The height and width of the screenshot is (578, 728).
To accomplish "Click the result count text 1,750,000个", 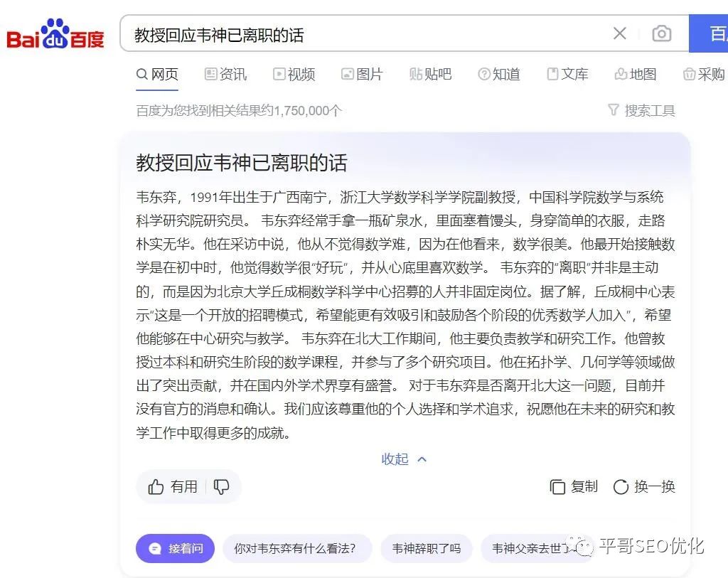I will click(308, 110).
